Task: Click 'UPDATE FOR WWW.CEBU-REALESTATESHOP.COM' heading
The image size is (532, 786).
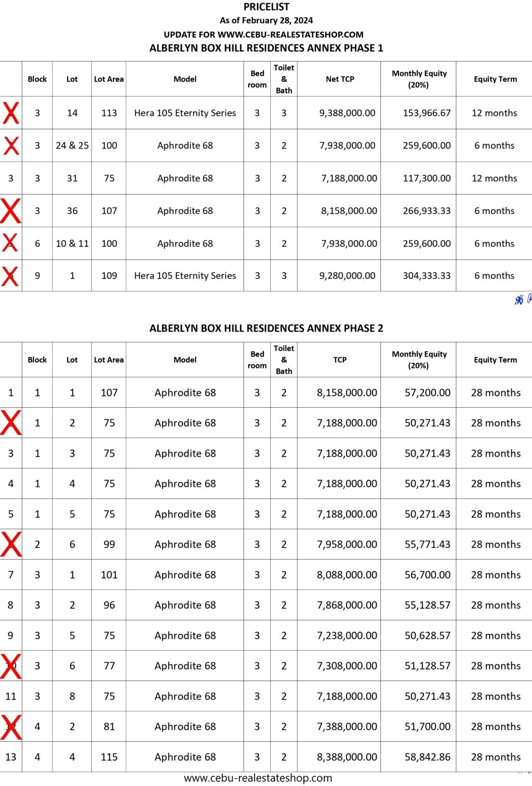Action: click(263, 34)
